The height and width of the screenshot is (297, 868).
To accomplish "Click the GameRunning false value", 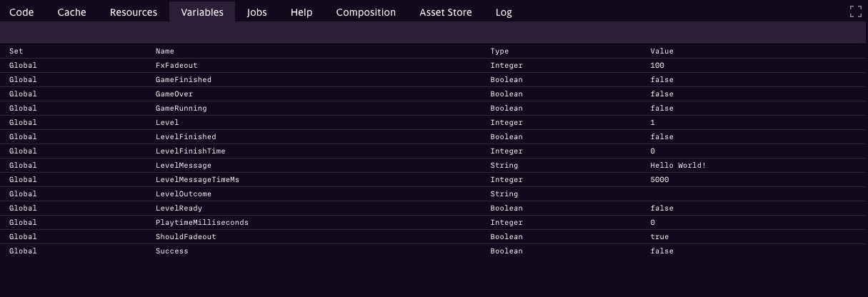I will click(662, 109).
